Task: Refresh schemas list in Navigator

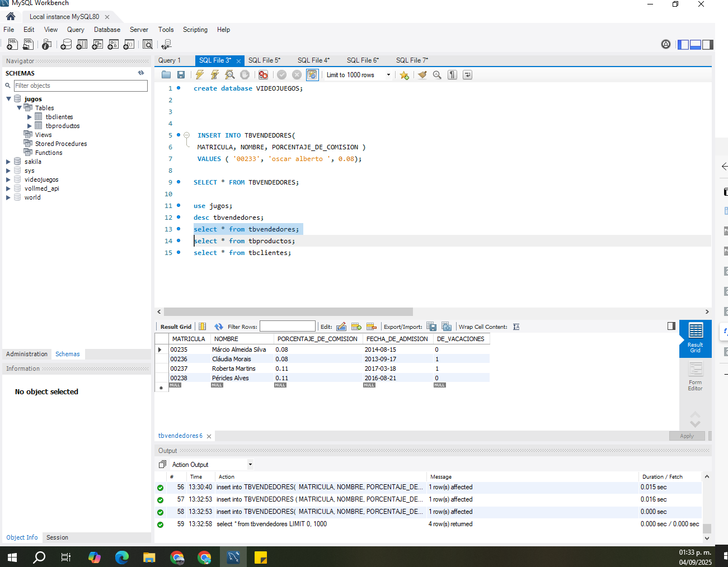Action: pos(141,73)
